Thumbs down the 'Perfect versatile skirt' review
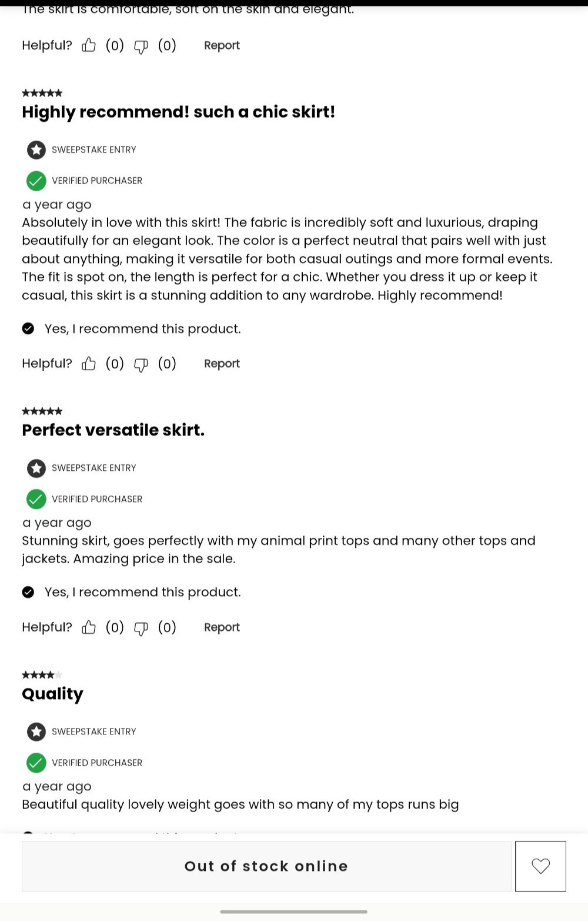 point(141,629)
